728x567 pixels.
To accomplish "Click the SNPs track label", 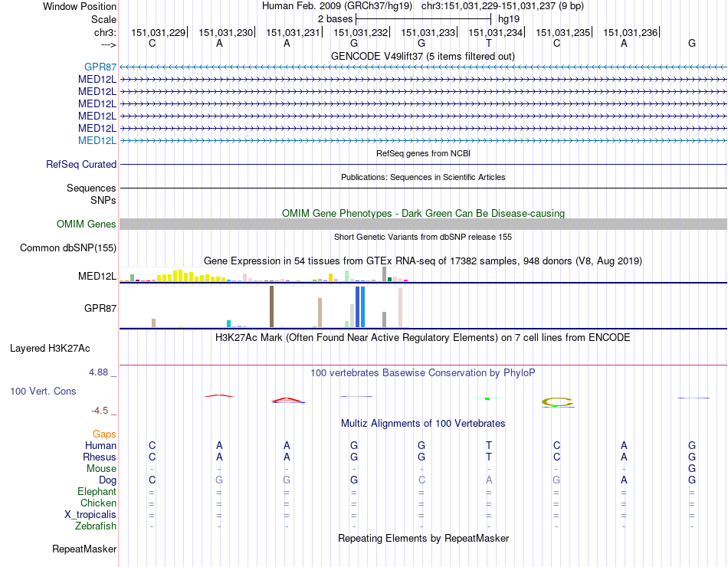I will [x=103, y=200].
